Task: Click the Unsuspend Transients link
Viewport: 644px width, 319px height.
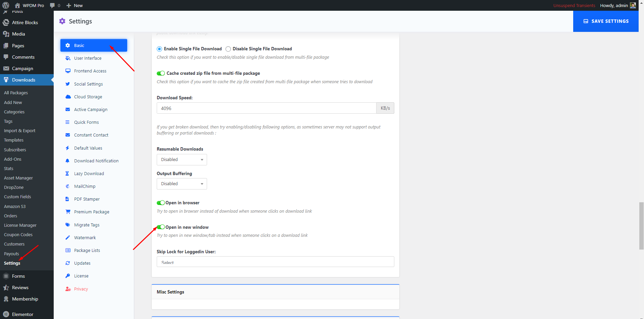Action: click(574, 5)
